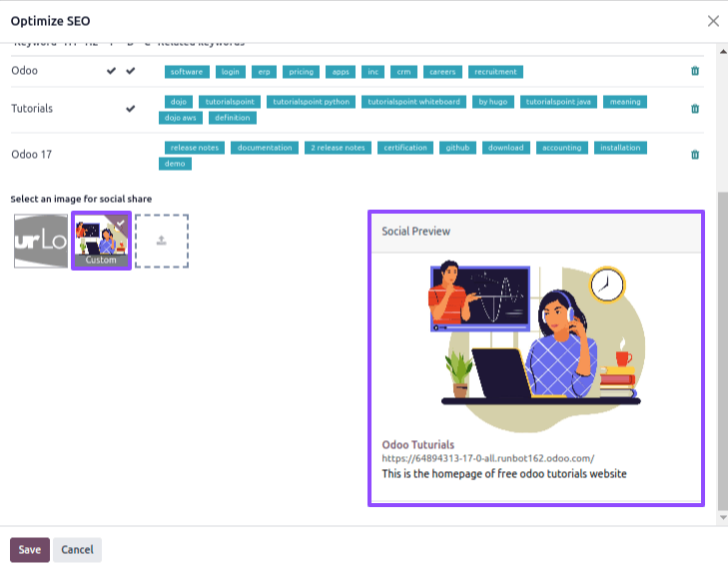This screenshot has width=728, height=567.
Task: Click 'Select an image for social share' label
Action: point(81,199)
